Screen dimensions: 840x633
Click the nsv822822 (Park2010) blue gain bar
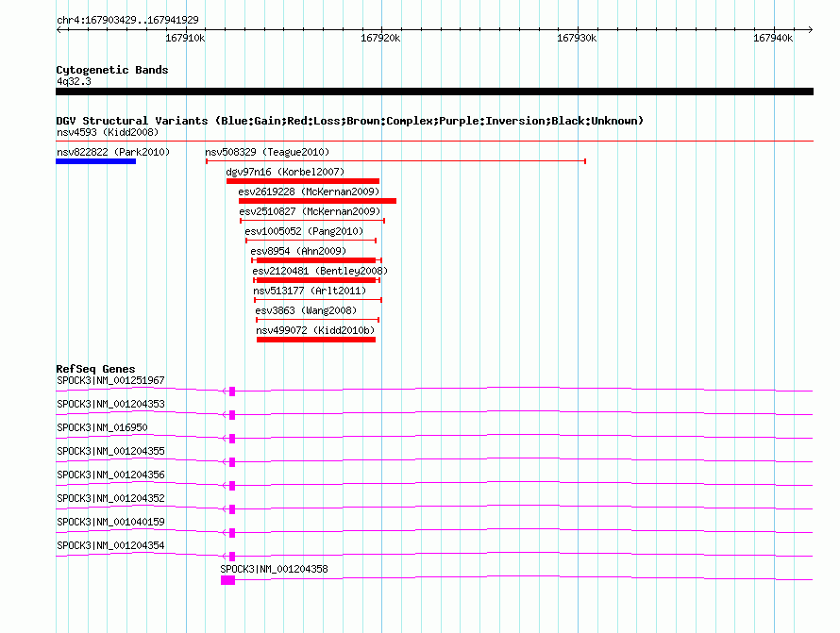pos(96,161)
